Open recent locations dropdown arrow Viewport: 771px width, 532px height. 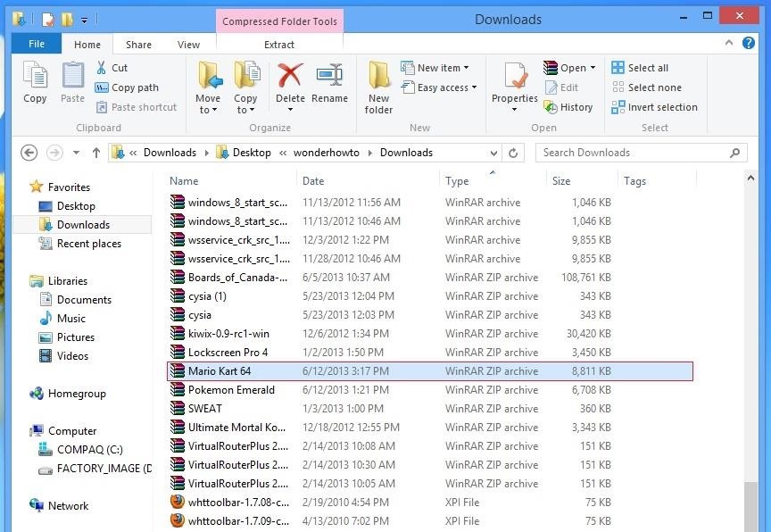point(76,153)
